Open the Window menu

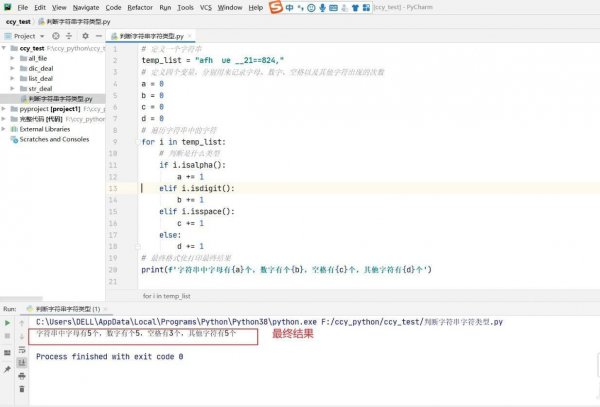(230, 7)
